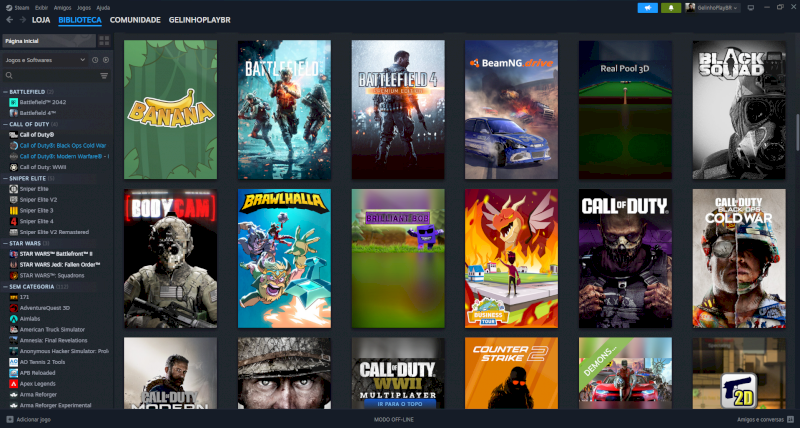This screenshot has width=800, height=428.
Task: Open the Ajuda menu
Action: coord(103,8)
